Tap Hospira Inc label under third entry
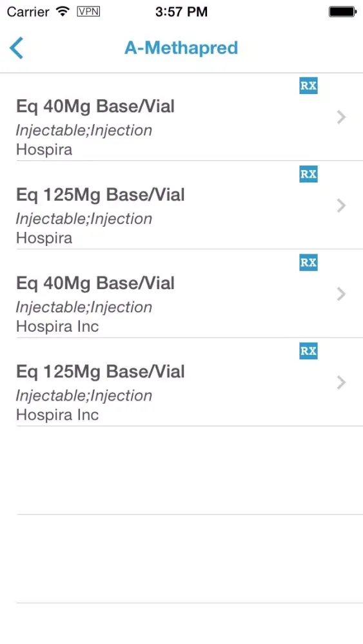Viewport: 363px width, 644px height. pos(57,327)
